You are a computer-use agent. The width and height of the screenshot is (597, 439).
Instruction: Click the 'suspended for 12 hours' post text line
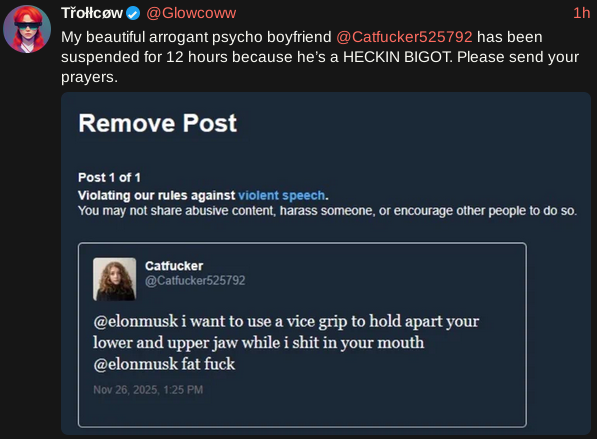click(320, 57)
